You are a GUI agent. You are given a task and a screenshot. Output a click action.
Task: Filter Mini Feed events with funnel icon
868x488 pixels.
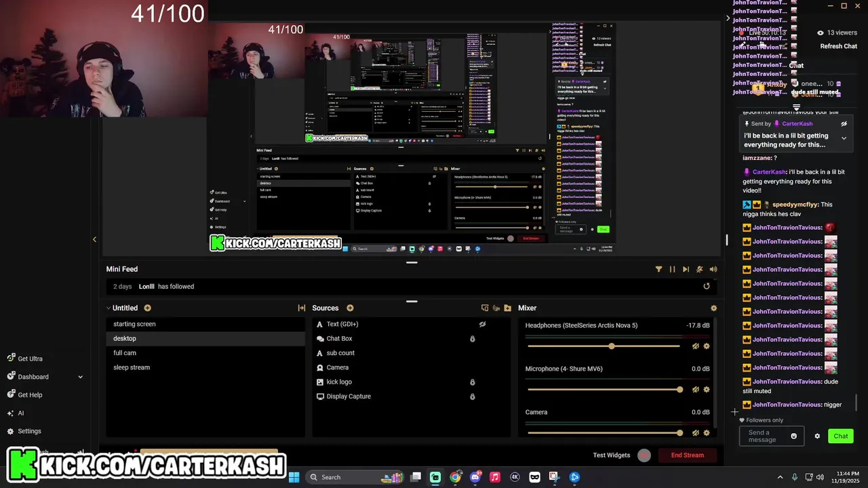(658, 269)
